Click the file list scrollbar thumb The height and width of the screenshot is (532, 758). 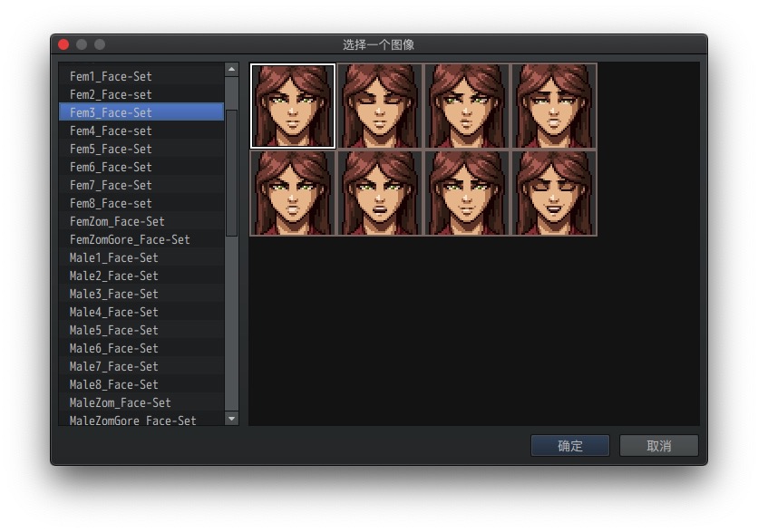coord(231,173)
